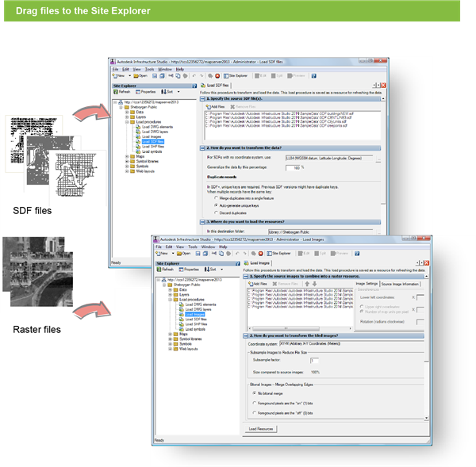476x467 pixels.
Task: Click Cut icon in Load Images window
Action: tap(214, 254)
